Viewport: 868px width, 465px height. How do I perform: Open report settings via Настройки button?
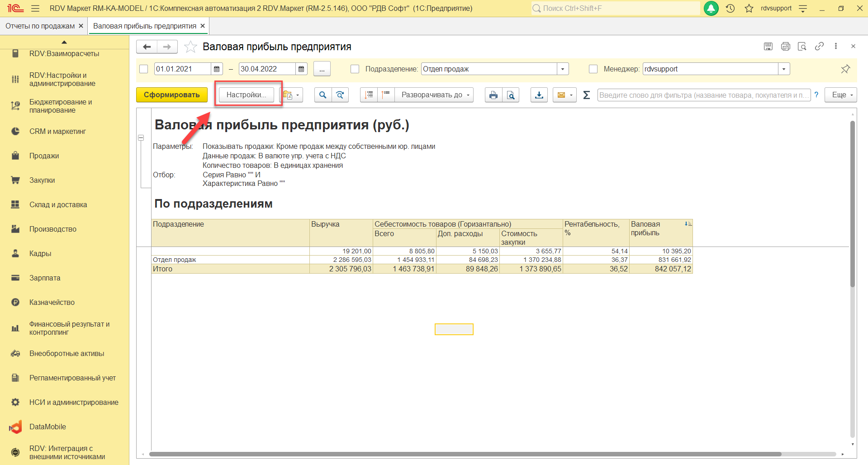[x=246, y=95]
